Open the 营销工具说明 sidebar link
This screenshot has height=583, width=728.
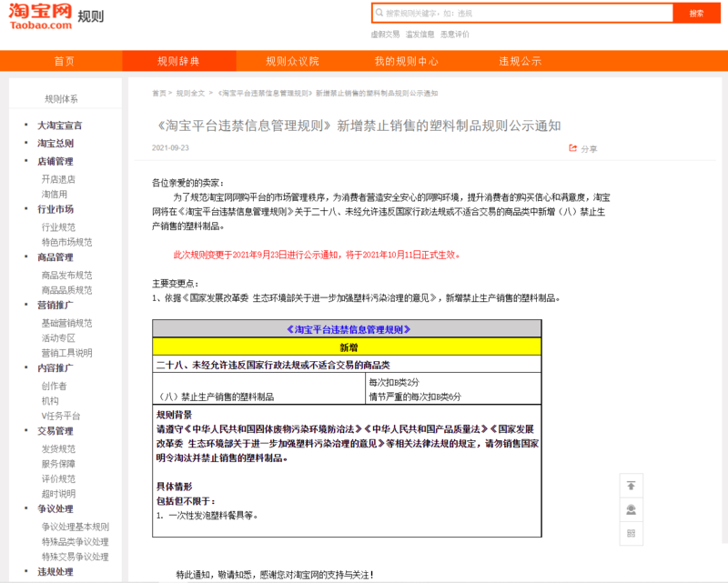[x=66, y=353]
